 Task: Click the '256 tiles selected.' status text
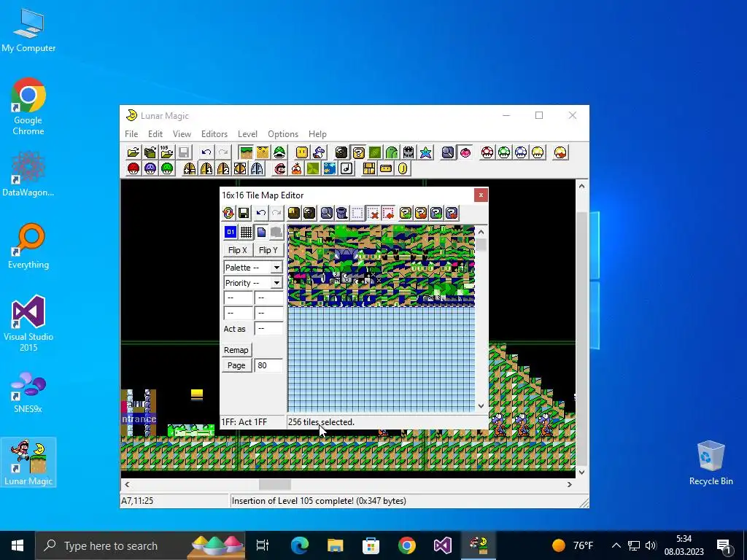click(321, 422)
